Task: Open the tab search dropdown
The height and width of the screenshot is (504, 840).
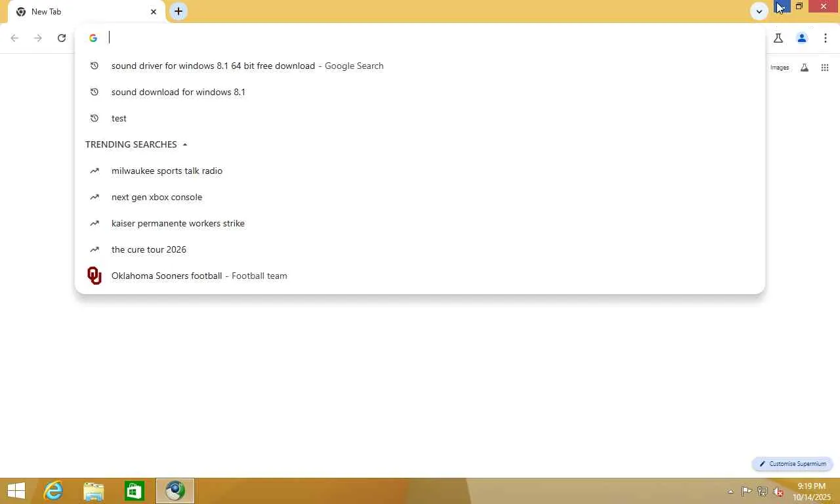Action: coord(759,11)
